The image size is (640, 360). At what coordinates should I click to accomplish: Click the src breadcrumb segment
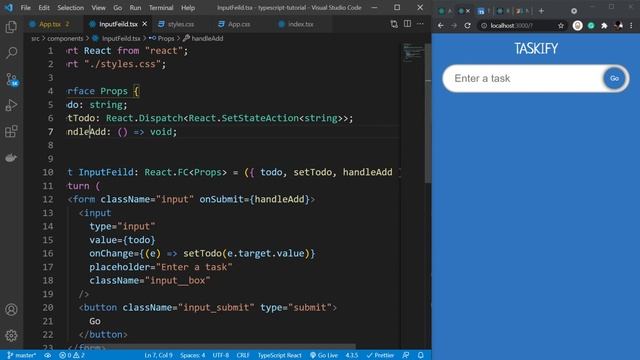(36, 38)
